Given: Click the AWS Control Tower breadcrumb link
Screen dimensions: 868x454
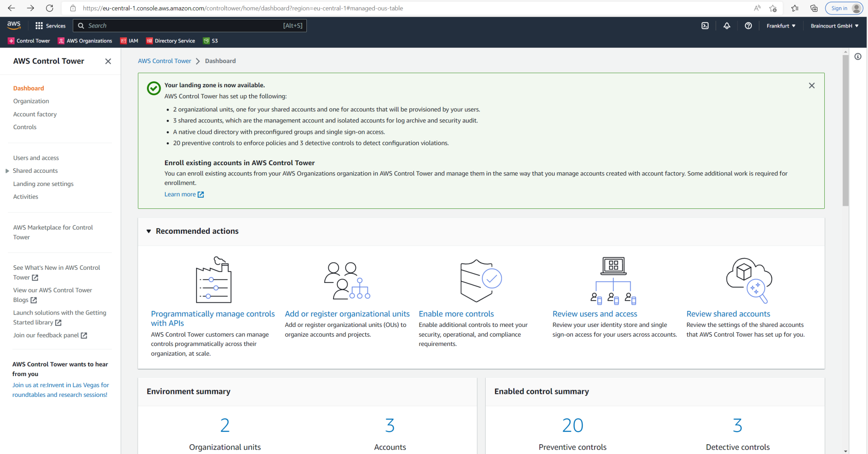Looking at the screenshot, I should (x=164, y=61).
